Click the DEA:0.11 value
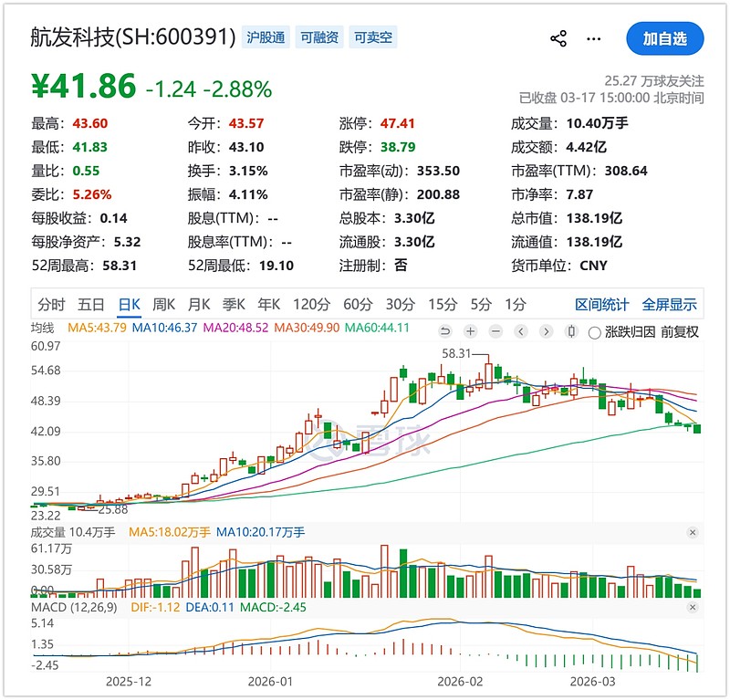Viewport: 730px width, 700px height. 210,607
